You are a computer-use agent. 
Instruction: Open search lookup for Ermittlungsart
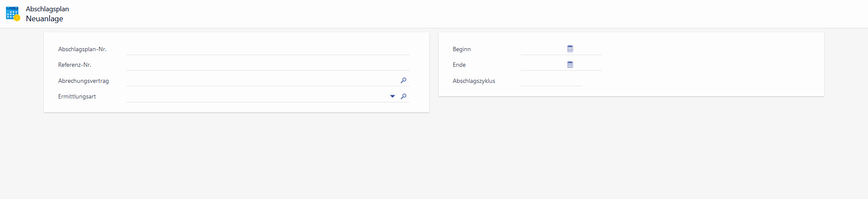(404, 96)
